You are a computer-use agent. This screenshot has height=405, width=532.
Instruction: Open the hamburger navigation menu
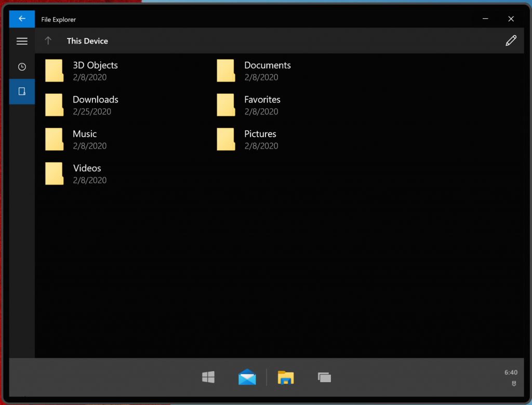22,41
